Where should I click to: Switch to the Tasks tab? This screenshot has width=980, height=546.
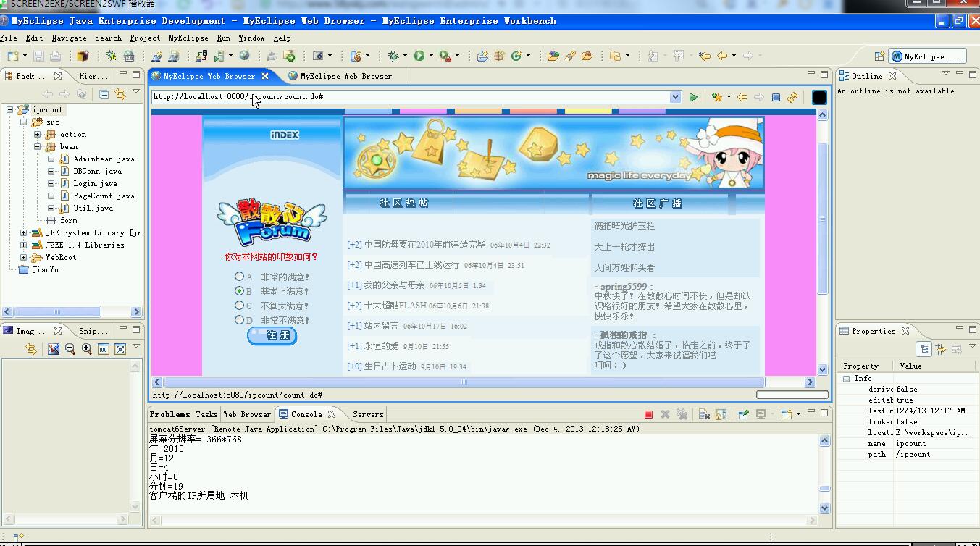[206, 414]
